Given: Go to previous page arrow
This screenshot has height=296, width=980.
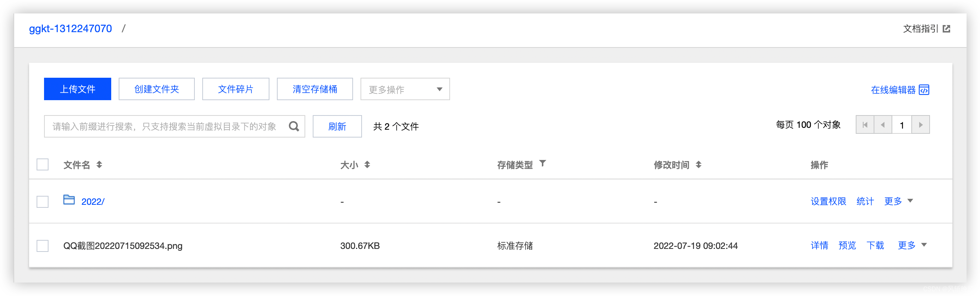Looking at the screenshot, I should pos(883,124).
